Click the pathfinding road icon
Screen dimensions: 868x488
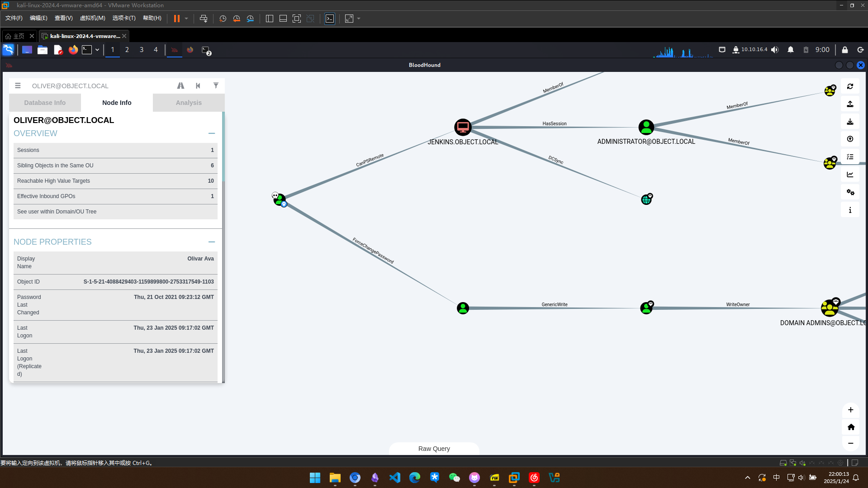click(x=180, y=85)
